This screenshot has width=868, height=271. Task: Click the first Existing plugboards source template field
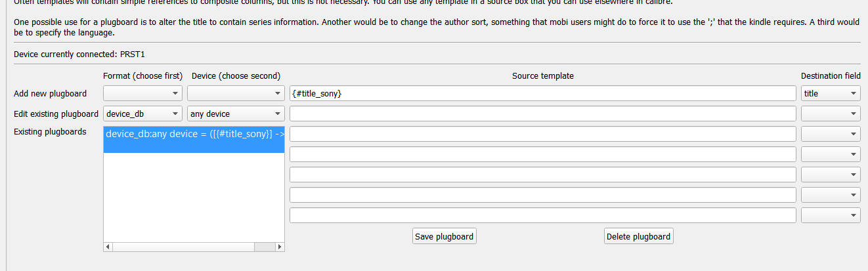[542, 134]
